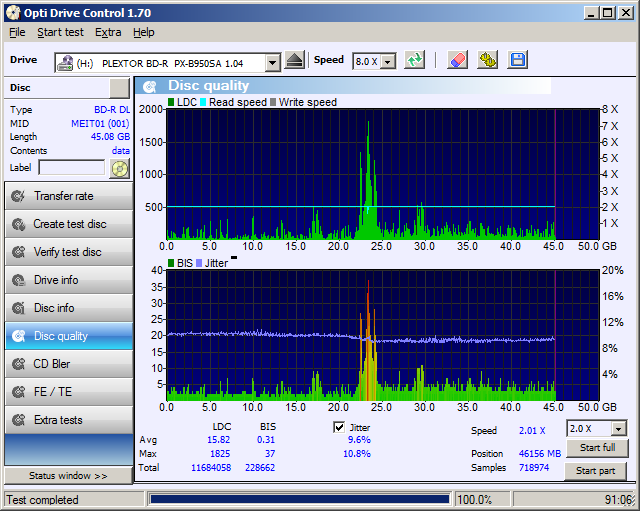
Task: Click the LDC total 11684058
Action: pos(211,468)
